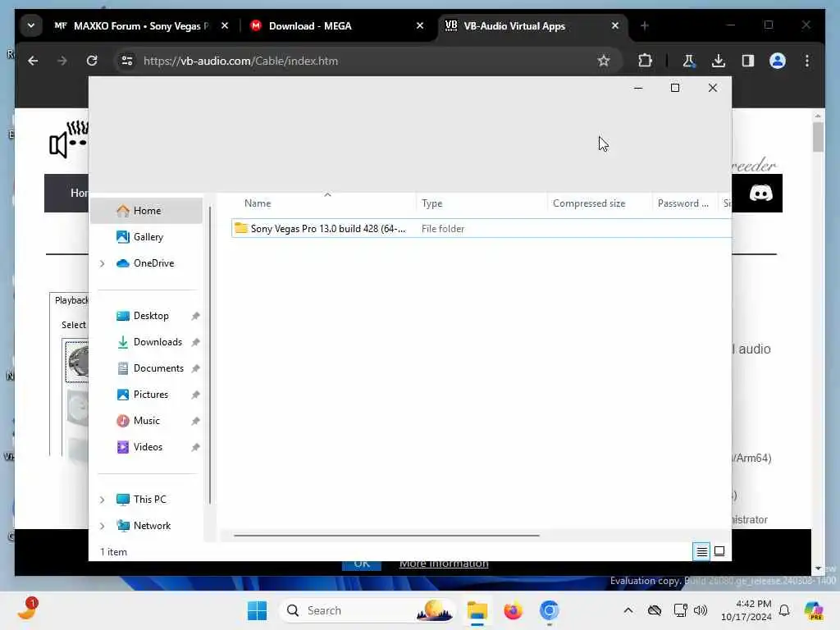Click the pin icon next to Pictures
840x630 pixels.
195,395
